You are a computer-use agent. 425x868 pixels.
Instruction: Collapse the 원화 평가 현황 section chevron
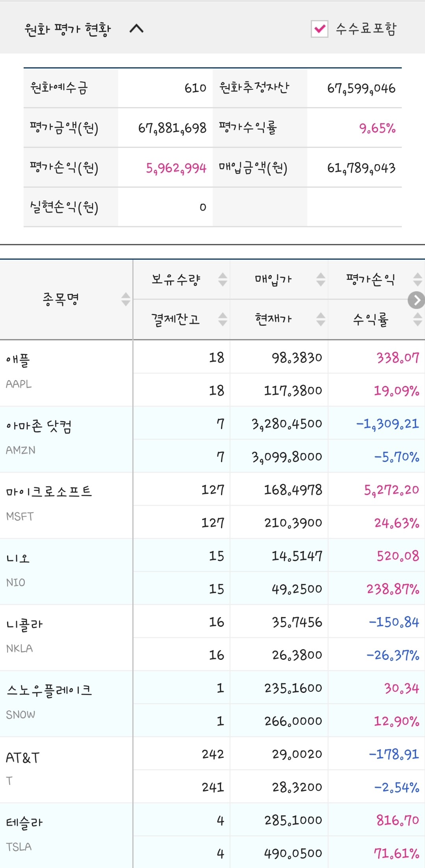[137, 29]
